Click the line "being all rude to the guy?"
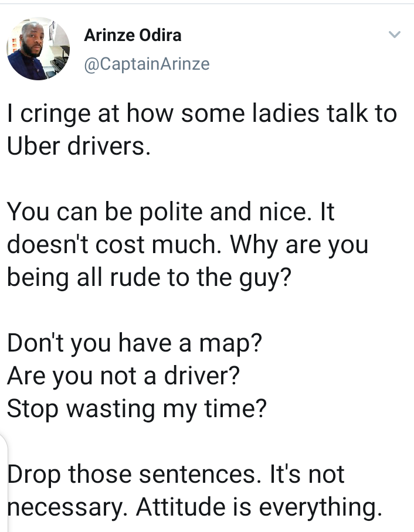Image resolution: width=414 pixels, height=532 pixels. coord(150,278)
